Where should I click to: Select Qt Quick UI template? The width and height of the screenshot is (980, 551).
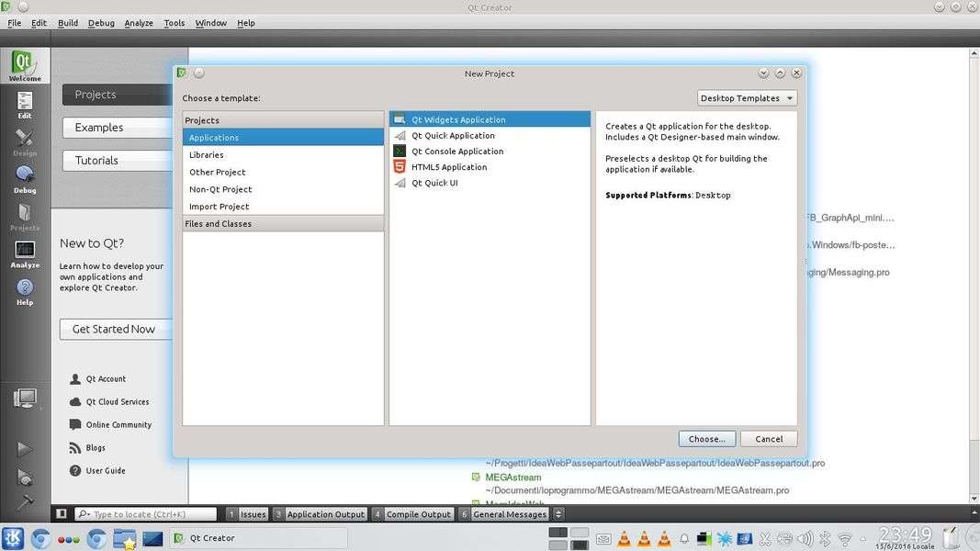tap(490, 183)
